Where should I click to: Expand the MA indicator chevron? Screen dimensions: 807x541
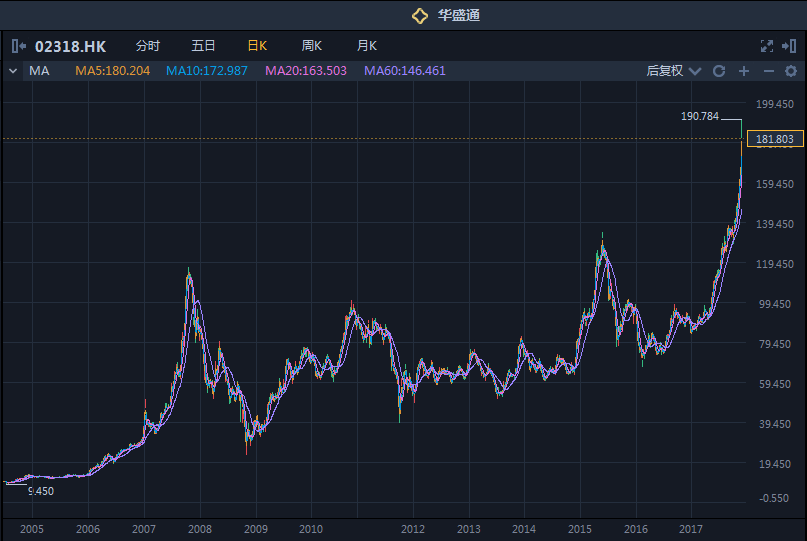point(13,71)
